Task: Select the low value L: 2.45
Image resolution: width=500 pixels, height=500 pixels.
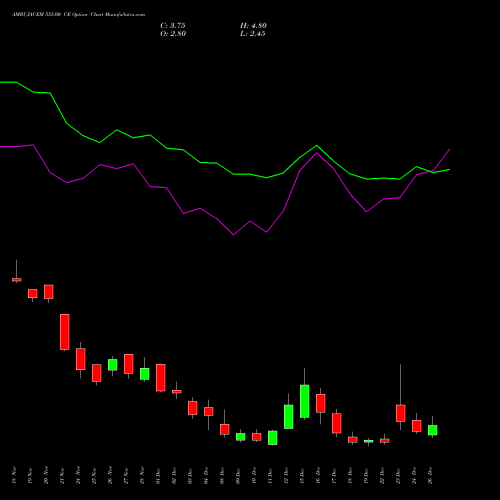Action: click(253, 34)
